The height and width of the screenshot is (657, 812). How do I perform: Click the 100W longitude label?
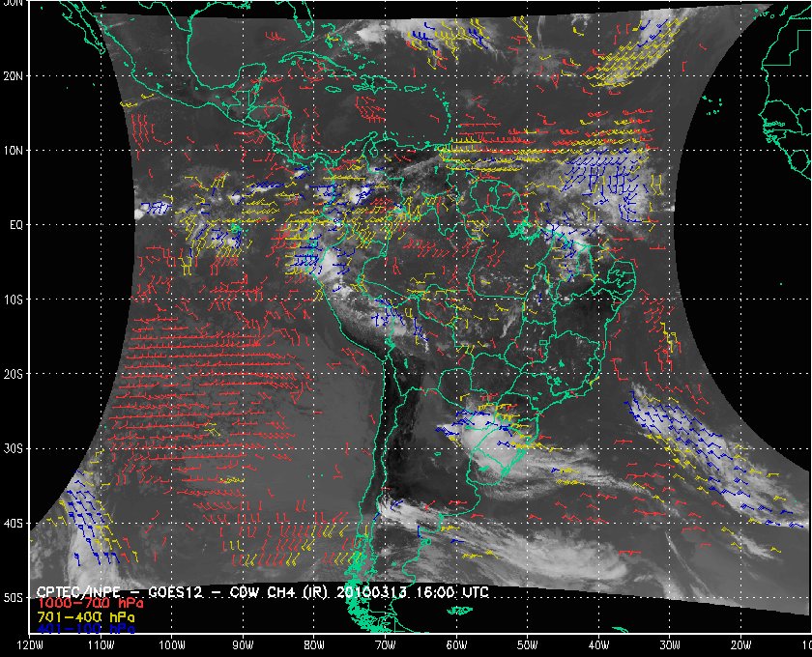click(171, 645)
